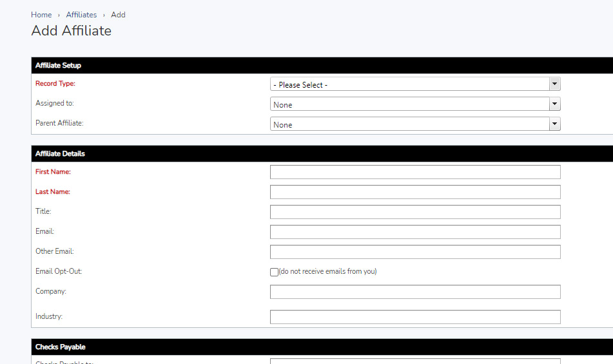The width and height of the screenshot is (613, 364).
Task: Expand the Assigned to dropdown
Action: point(414,104)
